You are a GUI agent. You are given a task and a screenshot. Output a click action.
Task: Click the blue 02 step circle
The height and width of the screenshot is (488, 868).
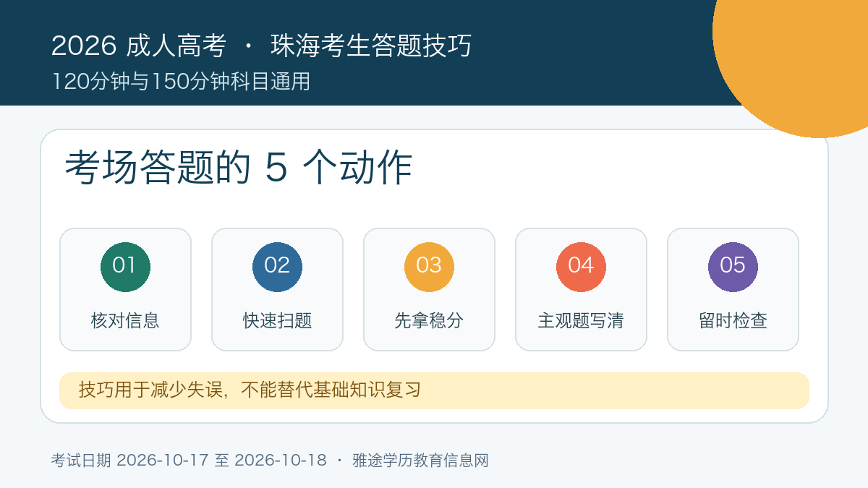point(277,267)
